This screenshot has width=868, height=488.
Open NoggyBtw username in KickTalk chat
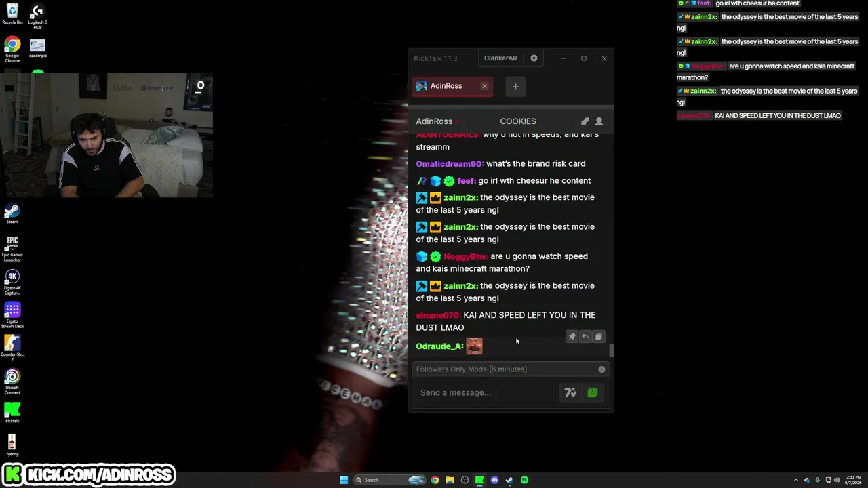pyautogui.click(x=465, y=256)
